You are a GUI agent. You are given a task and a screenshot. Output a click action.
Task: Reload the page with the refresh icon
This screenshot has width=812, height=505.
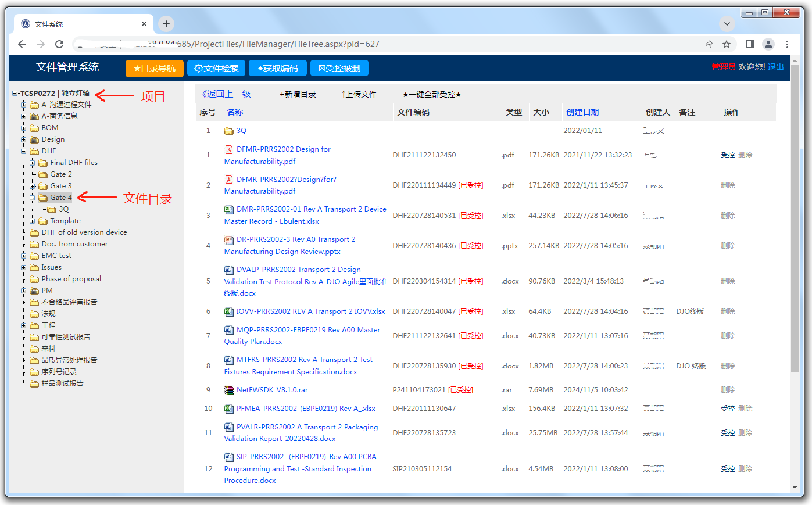[59, 44]
